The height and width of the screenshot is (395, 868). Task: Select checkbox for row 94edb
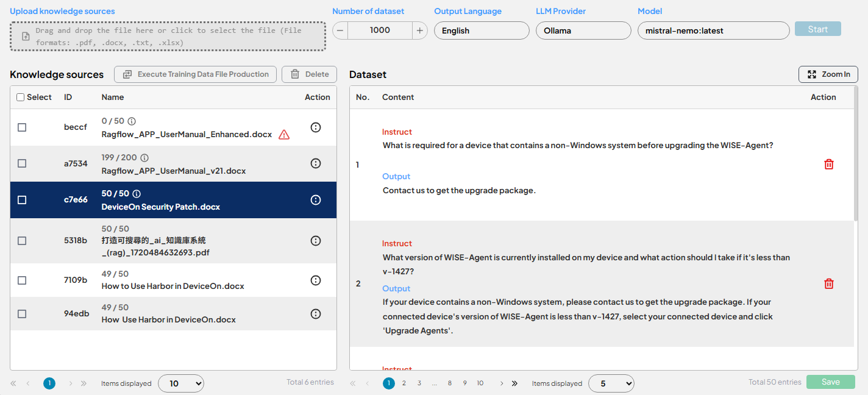click(x=22, y=314)
